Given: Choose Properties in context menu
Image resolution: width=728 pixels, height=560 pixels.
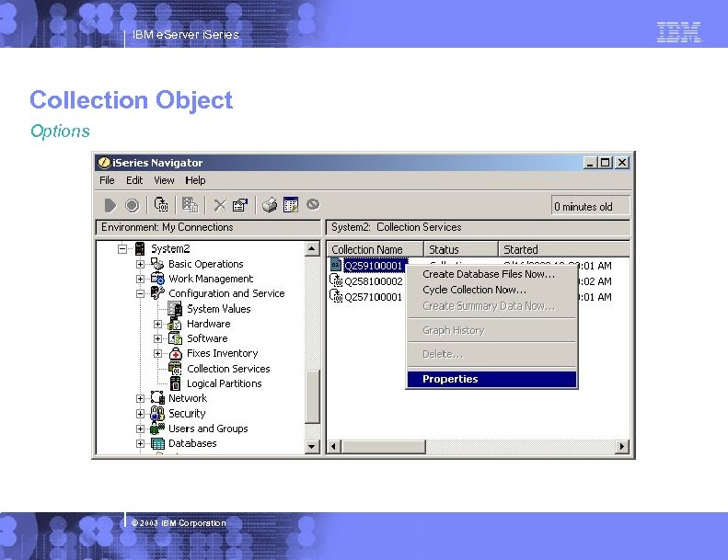Looking at the screenshot, I should [491, 379].
